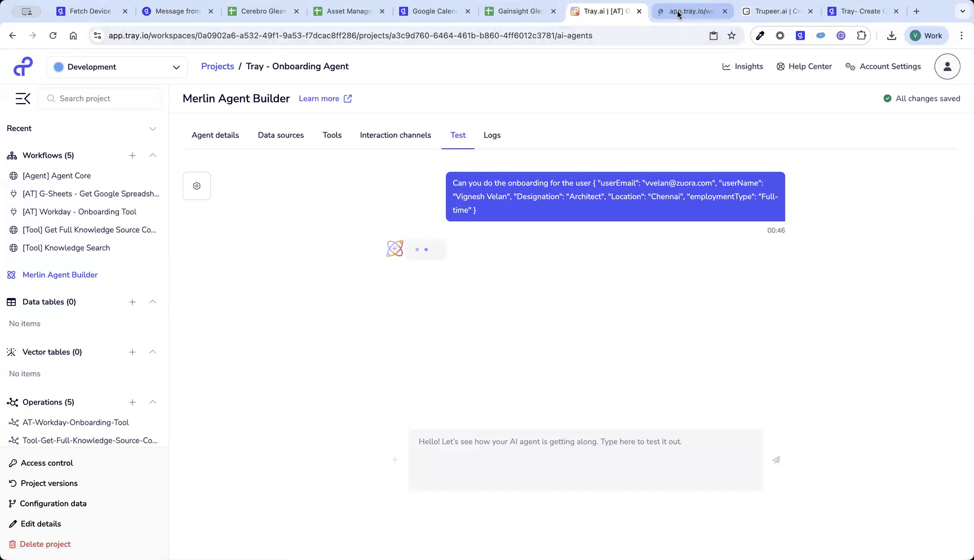The width and height of the screenshot is (974, 560).
Task: Add a new data table via plus icon
Action: (x=132, y=302)
